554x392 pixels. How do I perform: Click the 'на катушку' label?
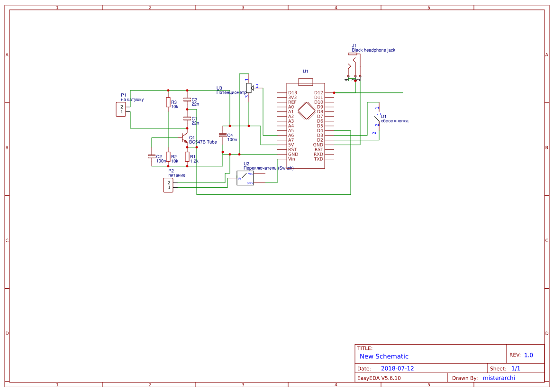coord(133,100)
